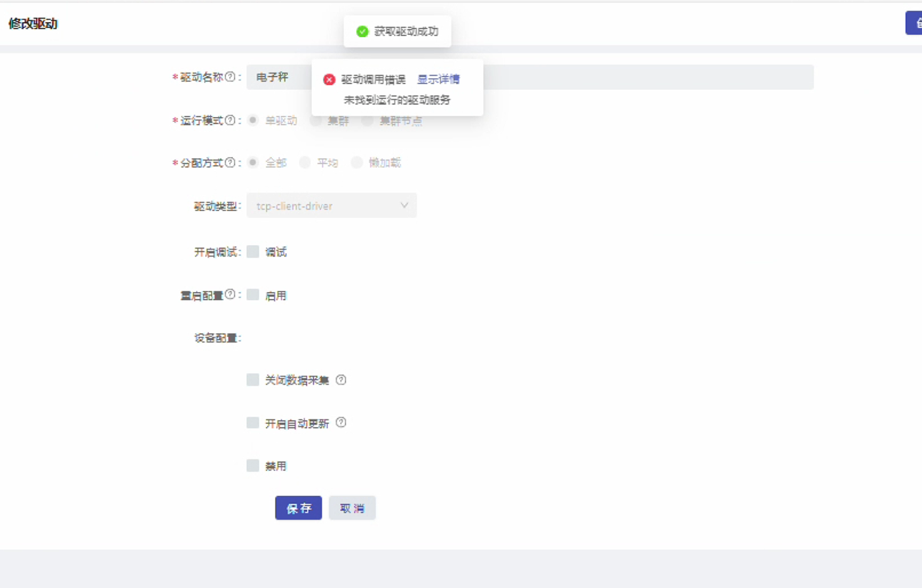Screen dimensions: 922x588
Task: Choose the 平均 allocation radio option
Action: click(x=304, y=162)
